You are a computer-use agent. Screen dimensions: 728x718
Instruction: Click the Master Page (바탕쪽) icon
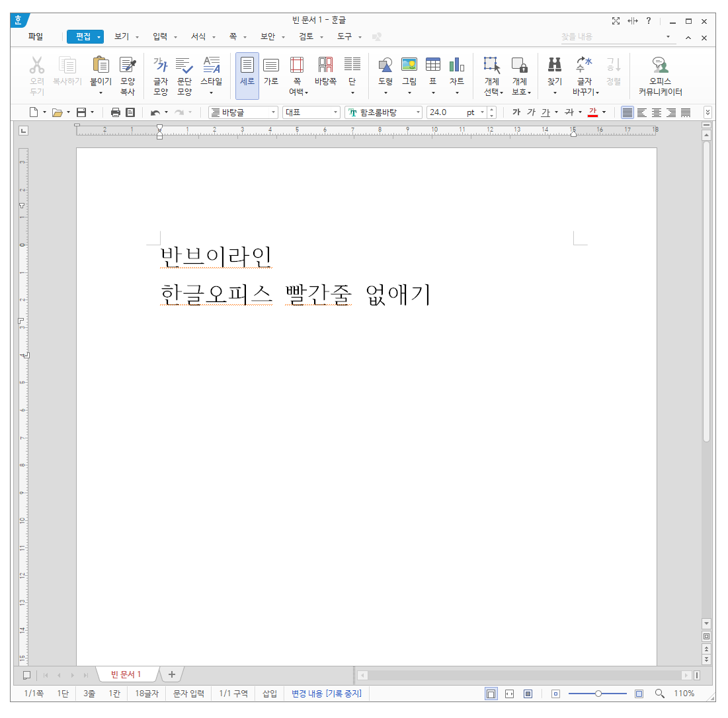[x=325, y=65]
